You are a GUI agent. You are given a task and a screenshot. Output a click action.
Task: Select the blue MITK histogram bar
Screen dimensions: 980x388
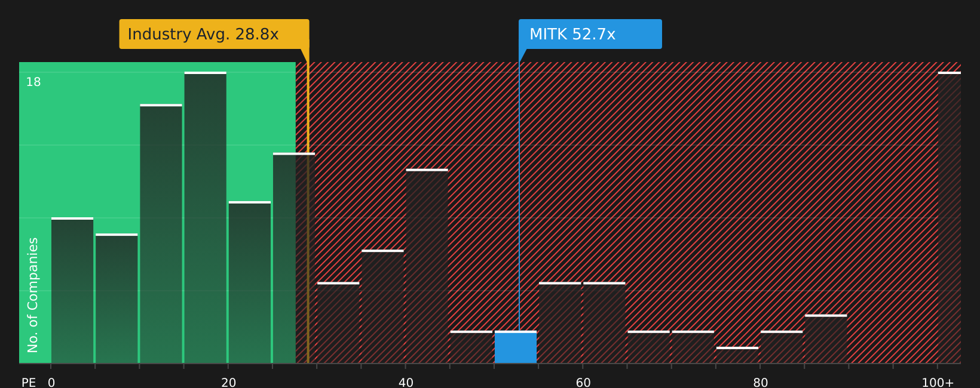click(516, 347)
